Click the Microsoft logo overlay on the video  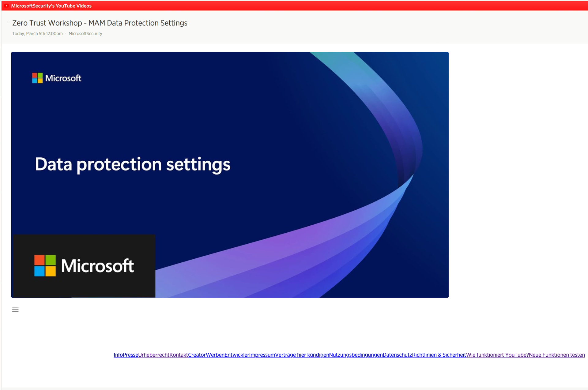(84, 266)
